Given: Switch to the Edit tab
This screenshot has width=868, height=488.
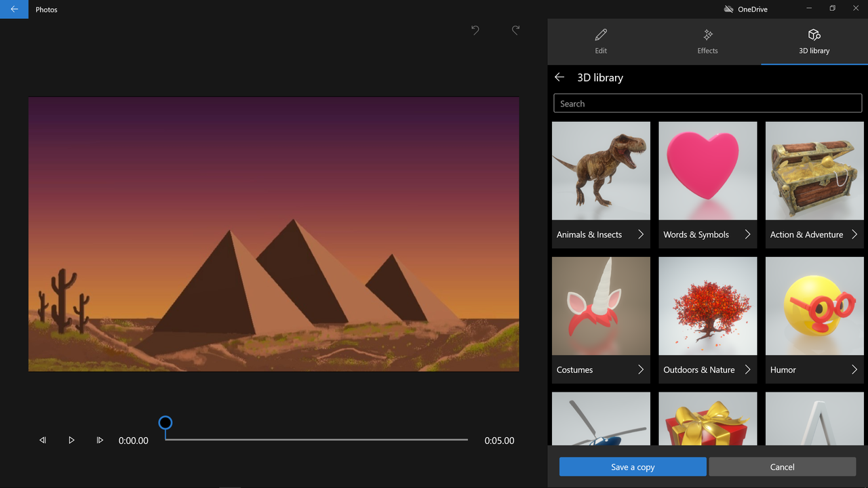Looking at the screenshot, I should [601, 41].
